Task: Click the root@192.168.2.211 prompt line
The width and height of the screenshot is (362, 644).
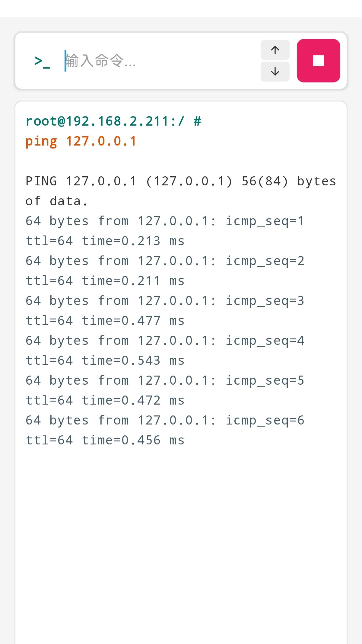Action: [113, 121]
